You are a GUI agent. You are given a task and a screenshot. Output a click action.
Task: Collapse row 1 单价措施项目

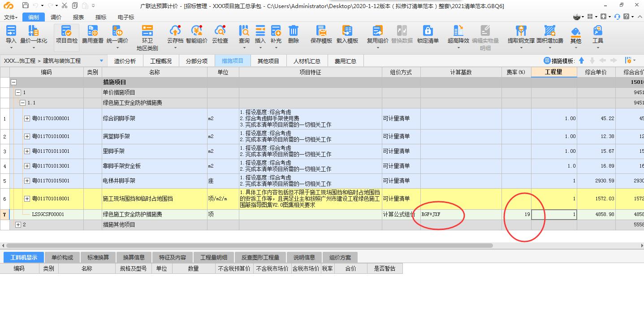click(x=18, y=92)
